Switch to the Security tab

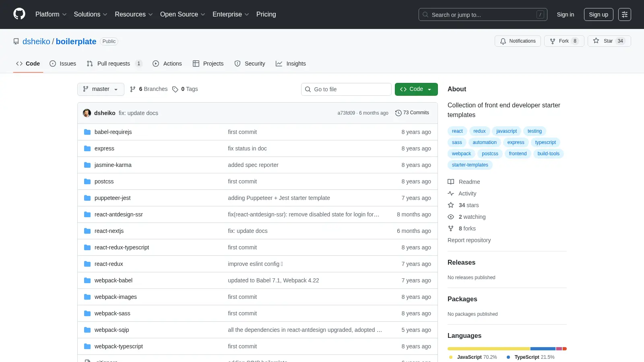(250, 64)
